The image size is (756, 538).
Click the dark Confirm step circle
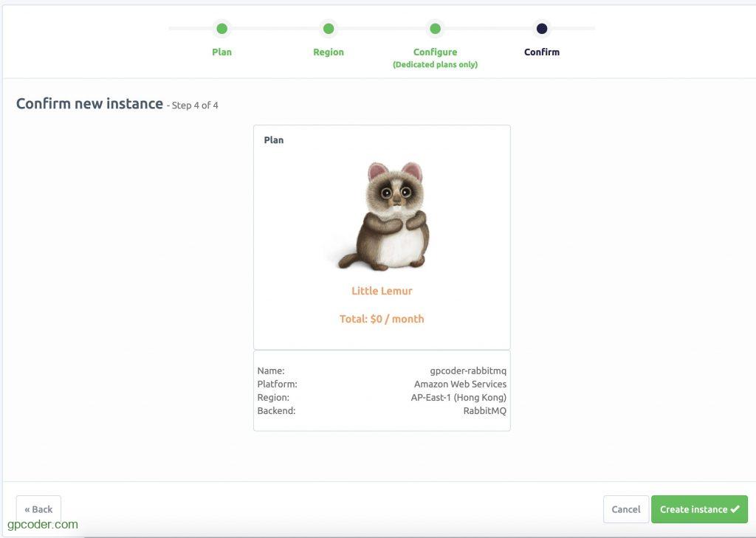tap(542, 29)
